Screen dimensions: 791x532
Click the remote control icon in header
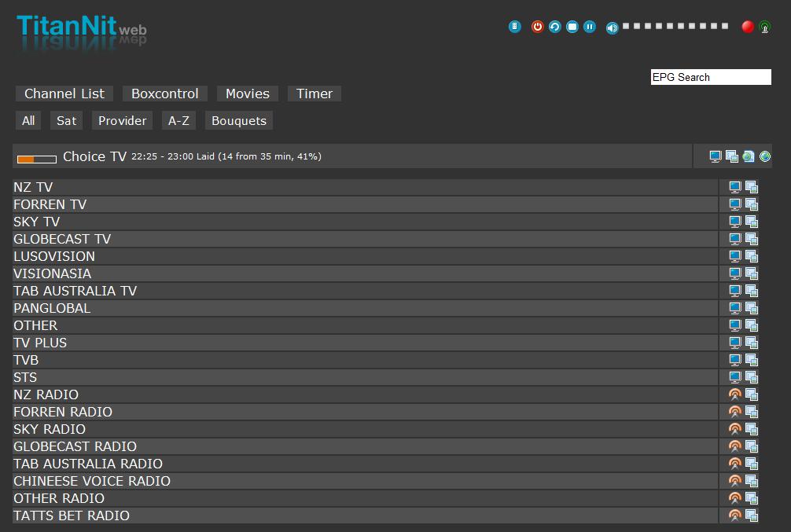click(x=515, y=27)
